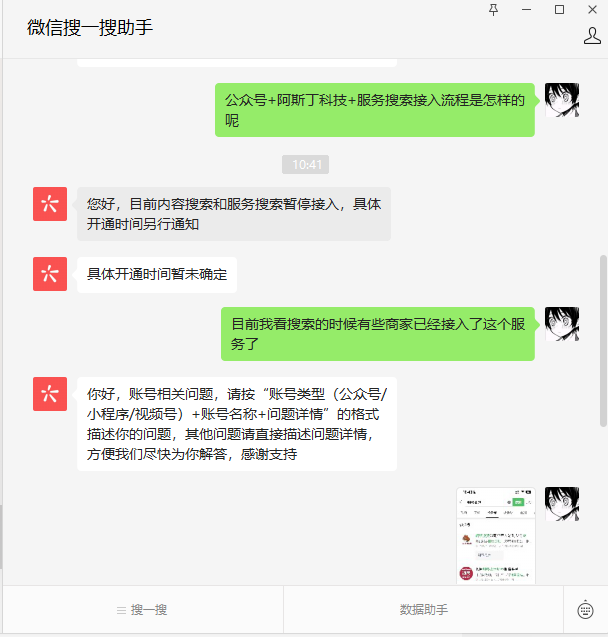
Task: Open the sent screenshot image thumbnail
Action: point(496,535)
